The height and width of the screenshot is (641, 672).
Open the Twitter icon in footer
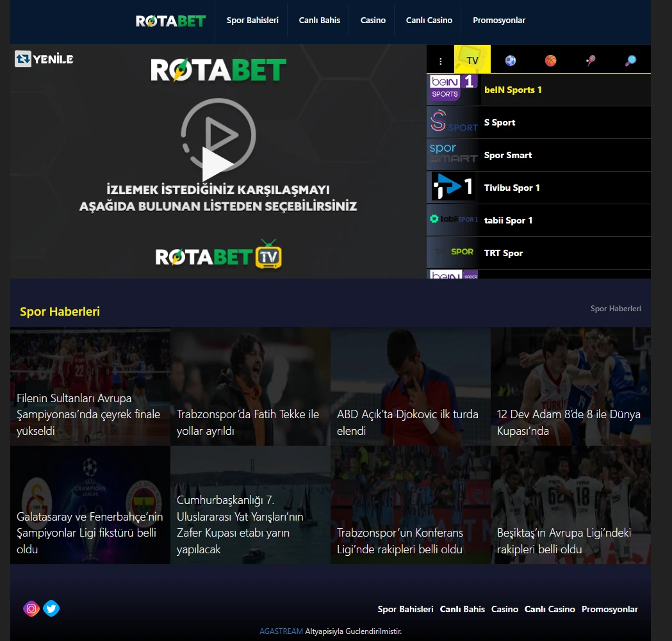pyautogui.click(x=51, y=608)
